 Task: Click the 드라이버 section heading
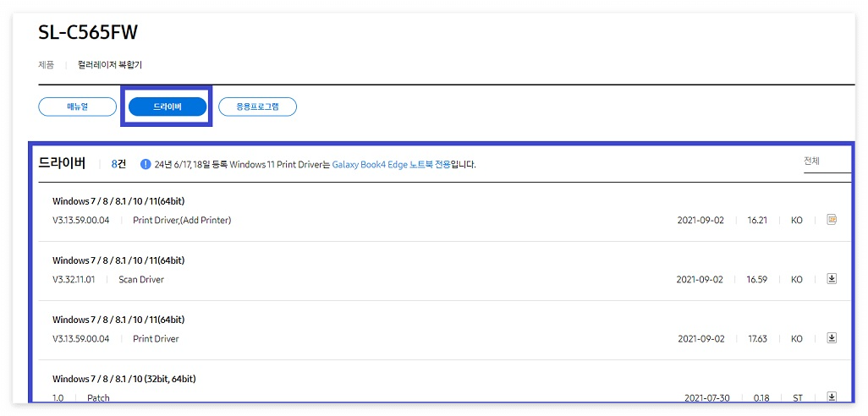tap(62, 164)
